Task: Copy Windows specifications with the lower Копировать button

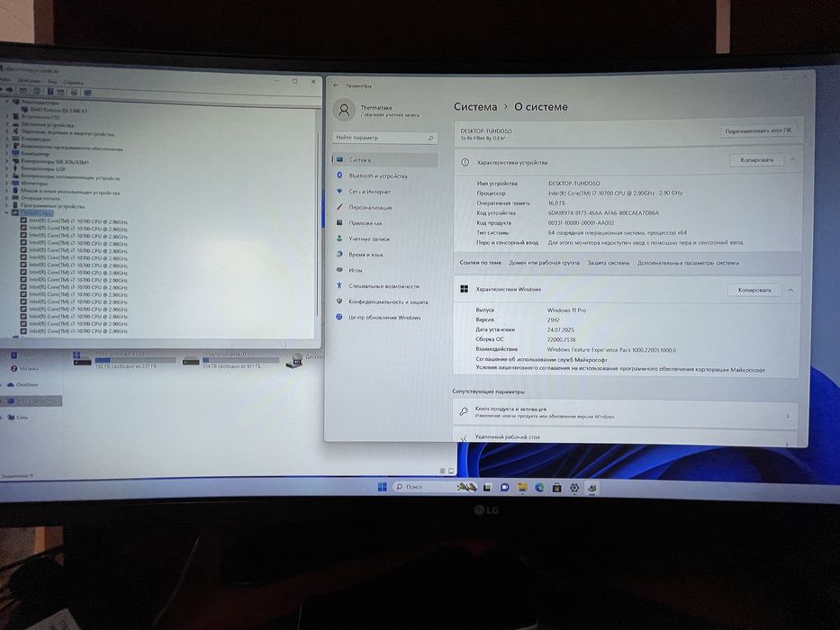Action: [754, 290]
